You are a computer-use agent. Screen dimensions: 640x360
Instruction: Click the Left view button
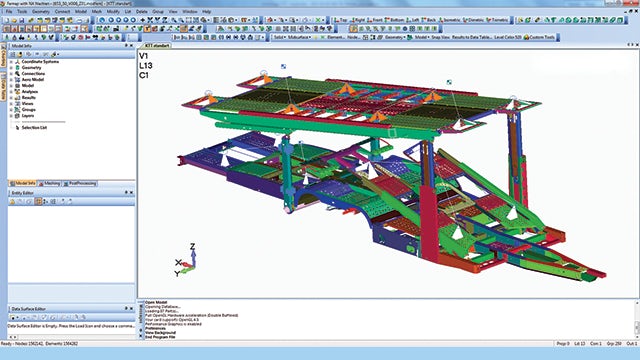pos(413,20)
